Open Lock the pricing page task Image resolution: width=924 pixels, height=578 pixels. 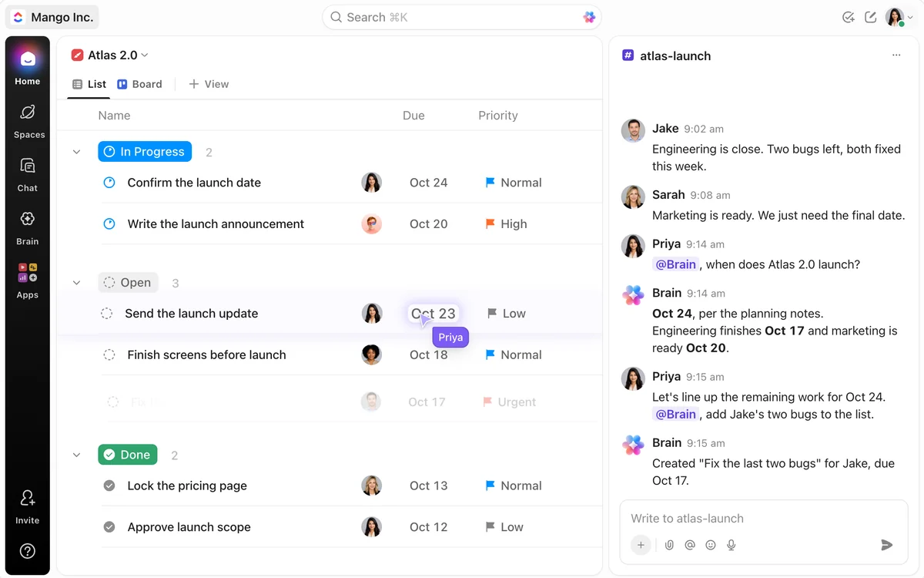pos(187,486)
